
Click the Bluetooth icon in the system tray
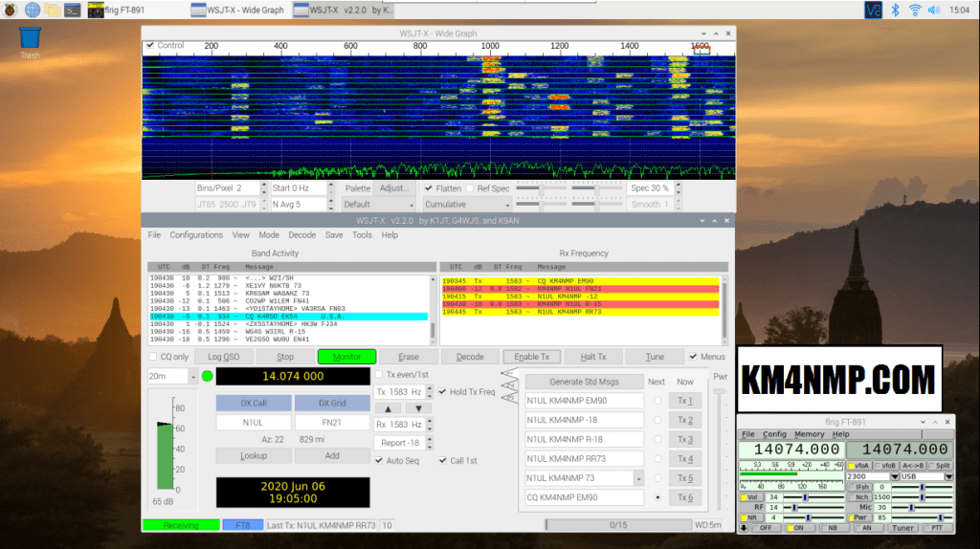(896, 10)
